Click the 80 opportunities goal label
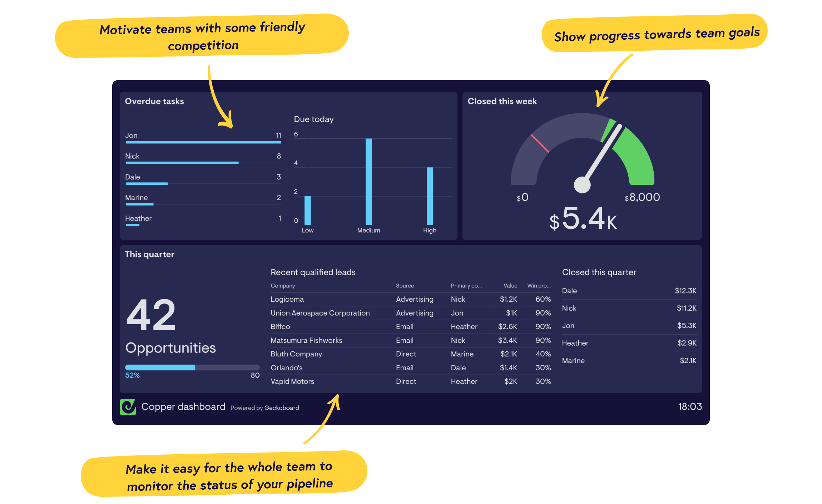This screenshot has width=822, height=504. coord(255,375)
